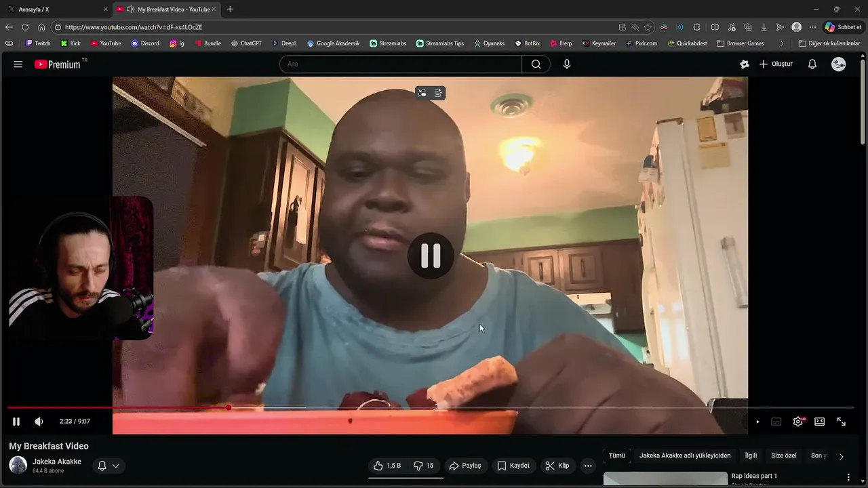Click the Paylaş share button
The image size is (868, 488).
point(465,466)
